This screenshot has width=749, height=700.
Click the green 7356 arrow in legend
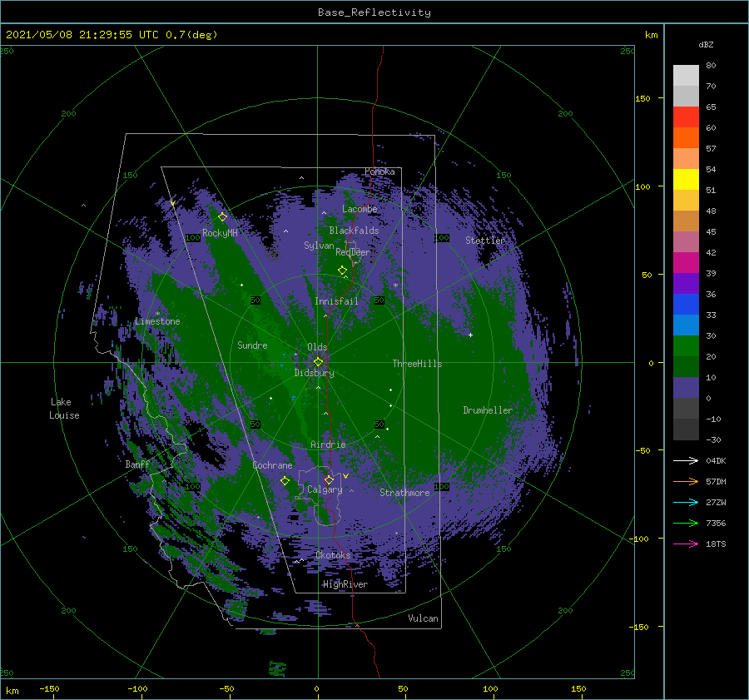click(x=686, y=524)
